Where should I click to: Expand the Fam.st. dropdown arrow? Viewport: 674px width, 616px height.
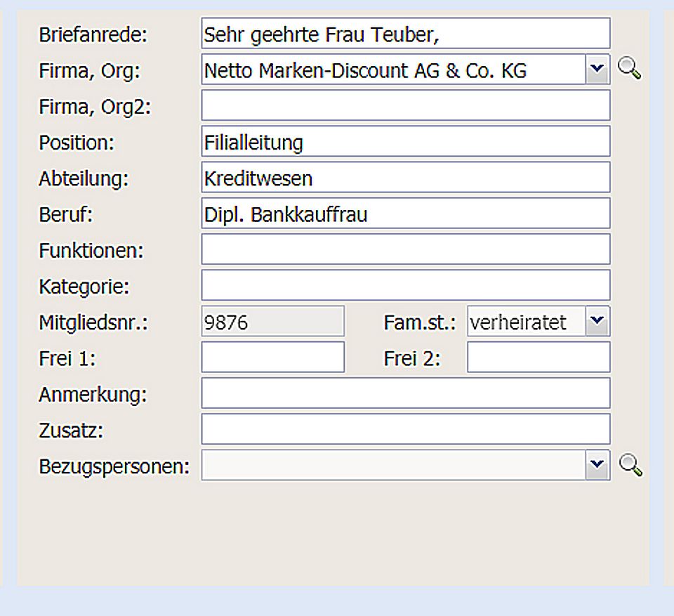point(597,322)
